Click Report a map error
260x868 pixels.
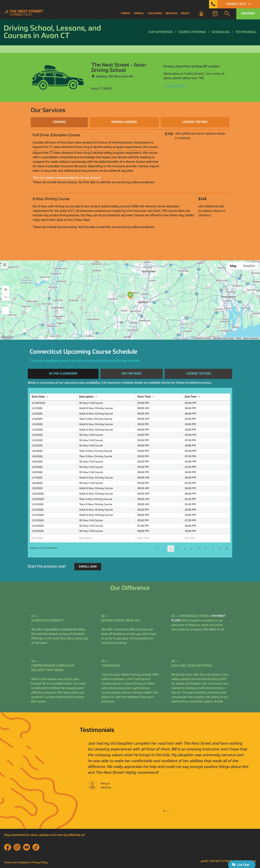pos(251,338)
